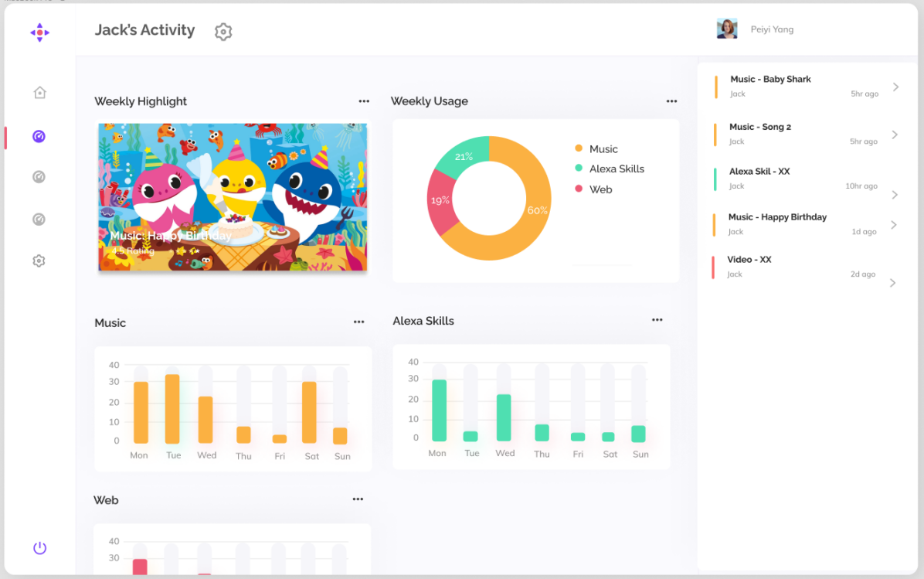The image size is (924, 579).
Task: Click the Music: Happy Birthday caption text
Action: (170, 236)
